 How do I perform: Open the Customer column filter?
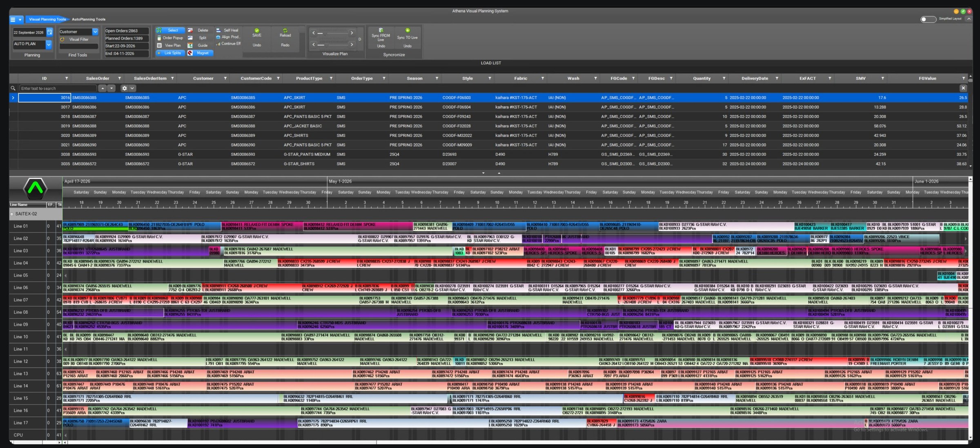click(225, 78)
